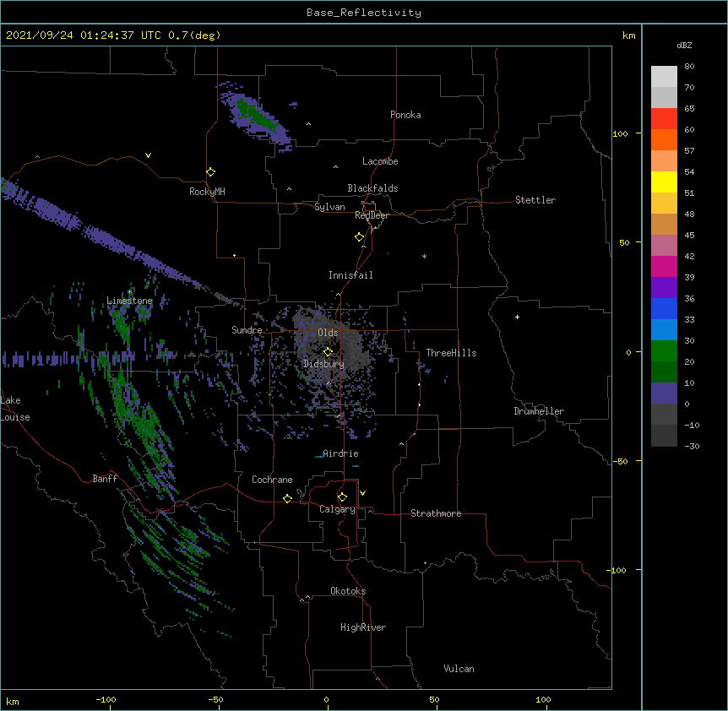Click the -30 value on the dBZ legend
728x711 pixels.
[692, 446]
